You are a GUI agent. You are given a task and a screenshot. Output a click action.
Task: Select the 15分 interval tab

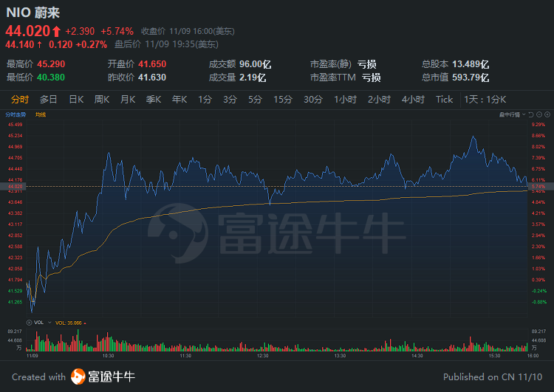click(x=283, y=100)
